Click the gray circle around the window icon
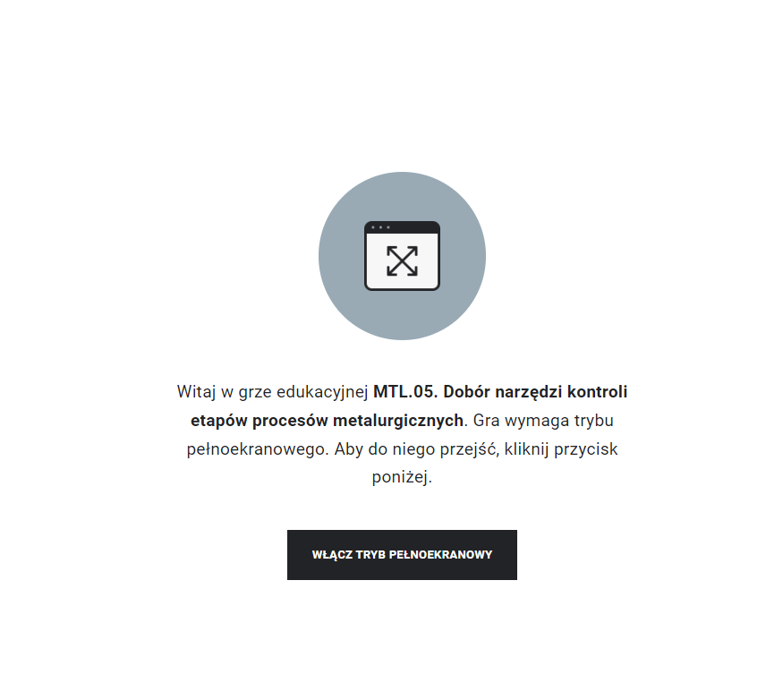783x700 pixels. pos(402,256)
